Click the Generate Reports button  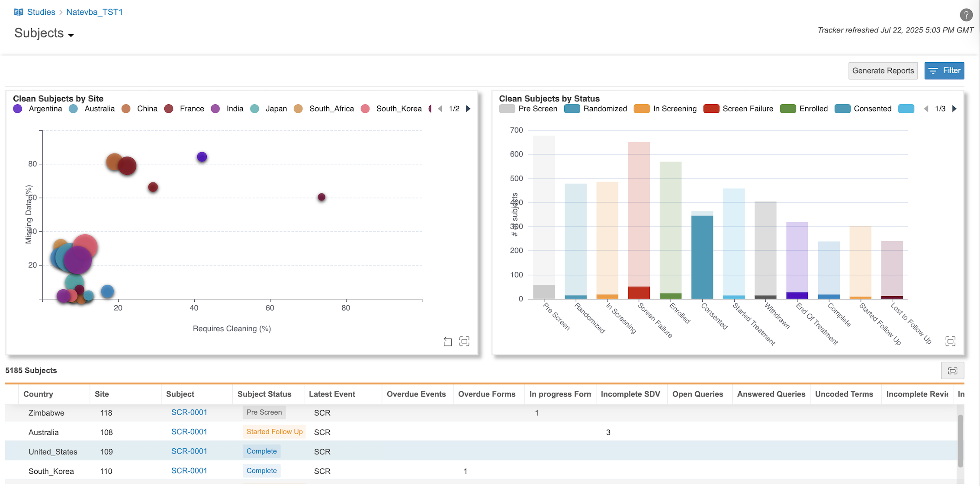(x=883, y=70)
